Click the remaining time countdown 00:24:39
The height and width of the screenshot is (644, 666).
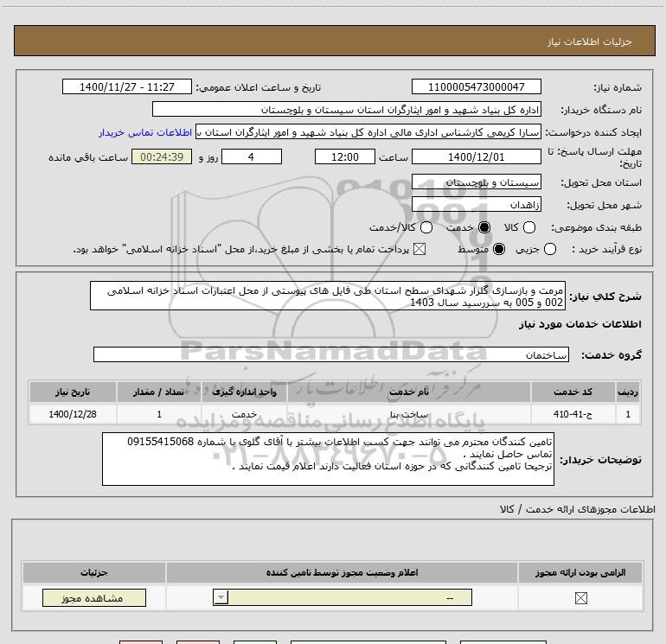pyautogui.click(x=162, y=156)
